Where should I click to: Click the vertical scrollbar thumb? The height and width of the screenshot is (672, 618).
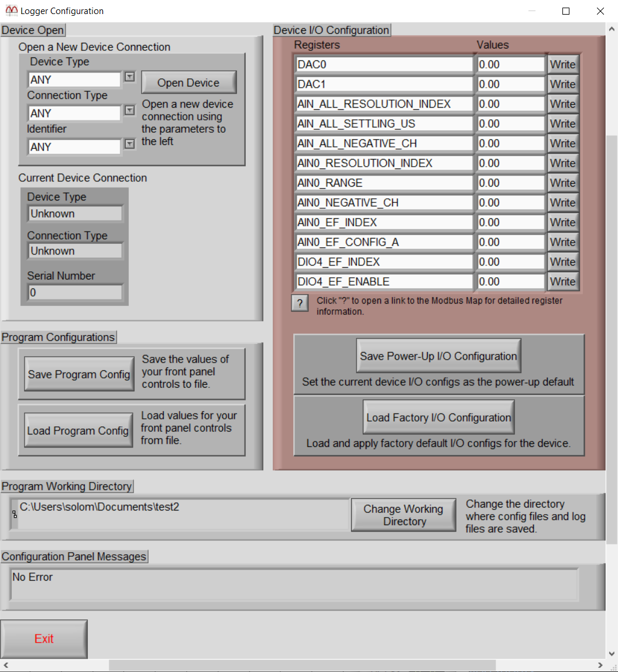pyautogui.click(x=612, y=339)
